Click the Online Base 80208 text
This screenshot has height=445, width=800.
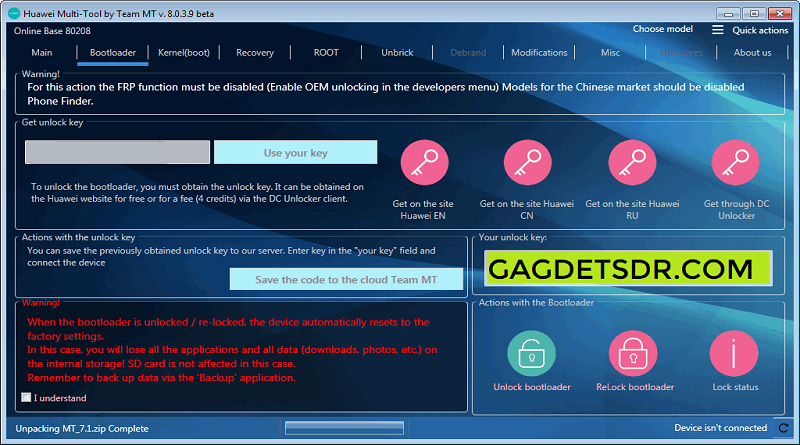pos(52,31)
